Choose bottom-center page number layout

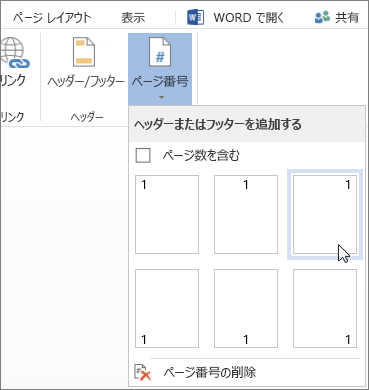click(246, 308)
